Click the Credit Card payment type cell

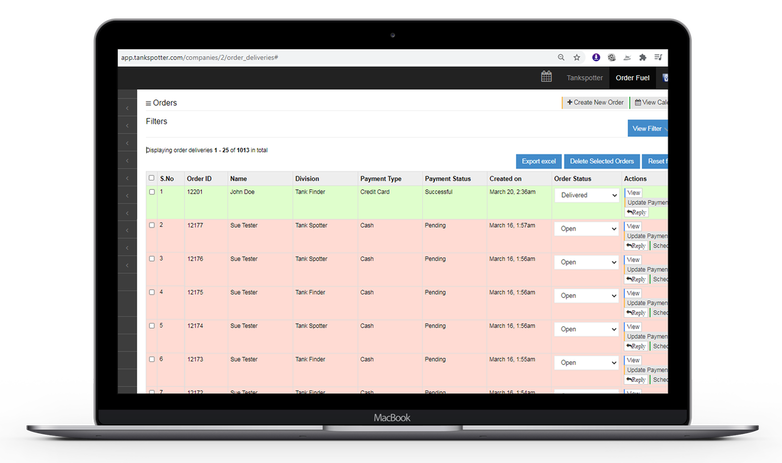pos(375,192)
